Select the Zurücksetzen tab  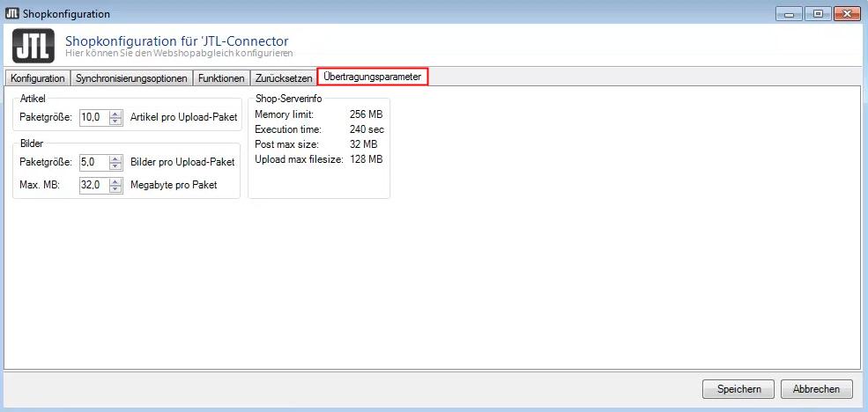(283, 77)
